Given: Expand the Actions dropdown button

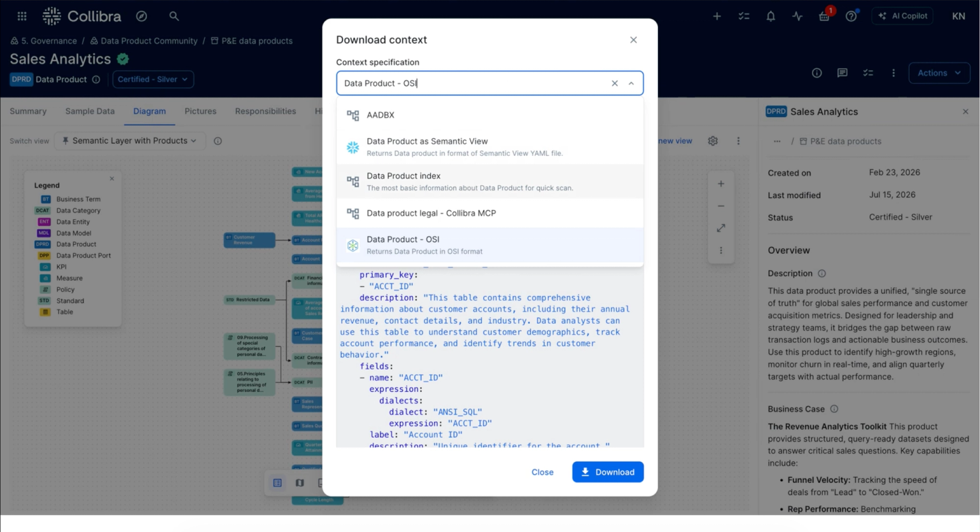Looking at the screenshot, I should (x=939, y=73).
